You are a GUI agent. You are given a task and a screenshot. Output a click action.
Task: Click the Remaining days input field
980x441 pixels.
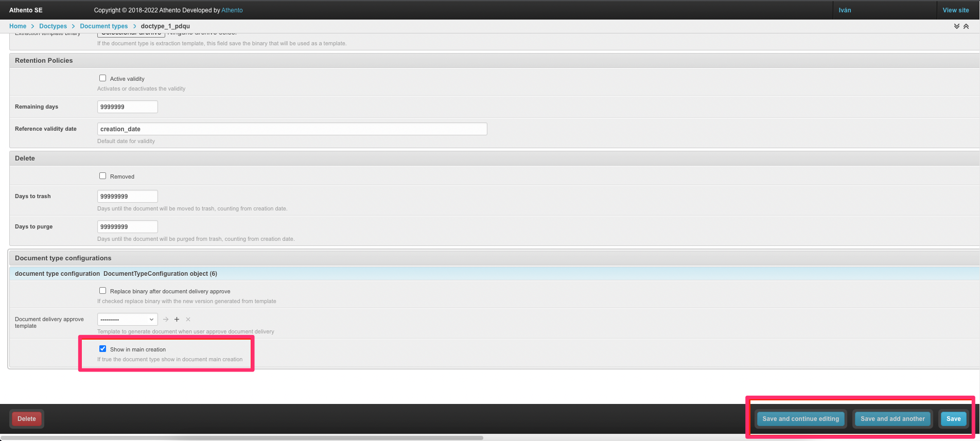[127, 107]
